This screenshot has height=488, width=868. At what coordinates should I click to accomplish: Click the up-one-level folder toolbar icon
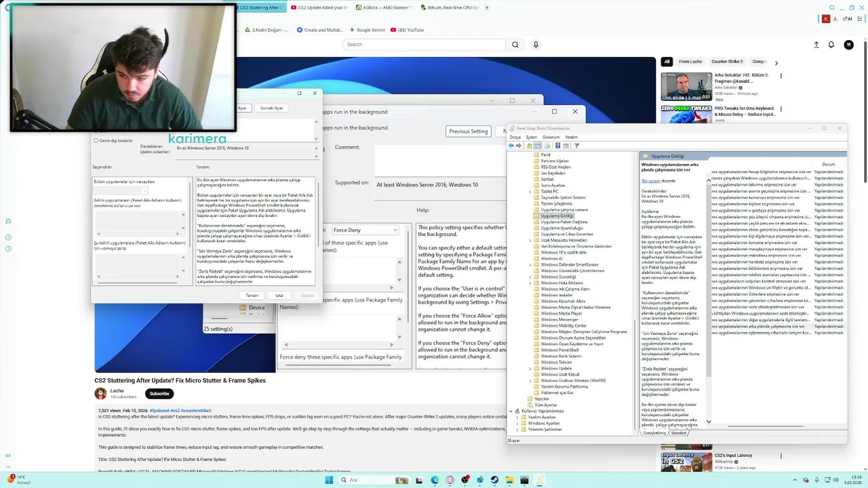click(529, 145)
